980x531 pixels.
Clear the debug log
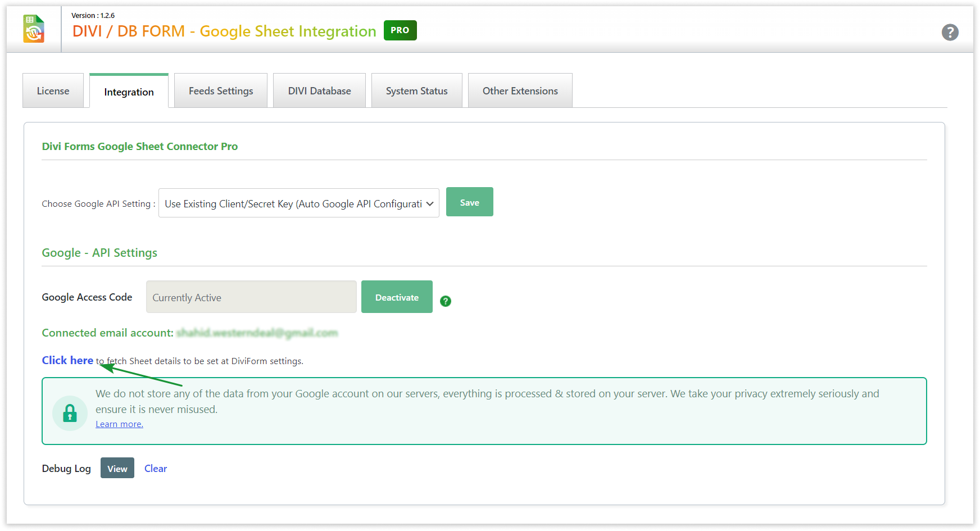tap(156, 469)
